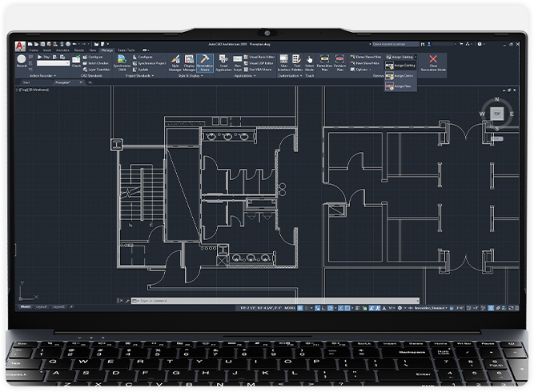Open the Style Manager

tap(175, 63)
